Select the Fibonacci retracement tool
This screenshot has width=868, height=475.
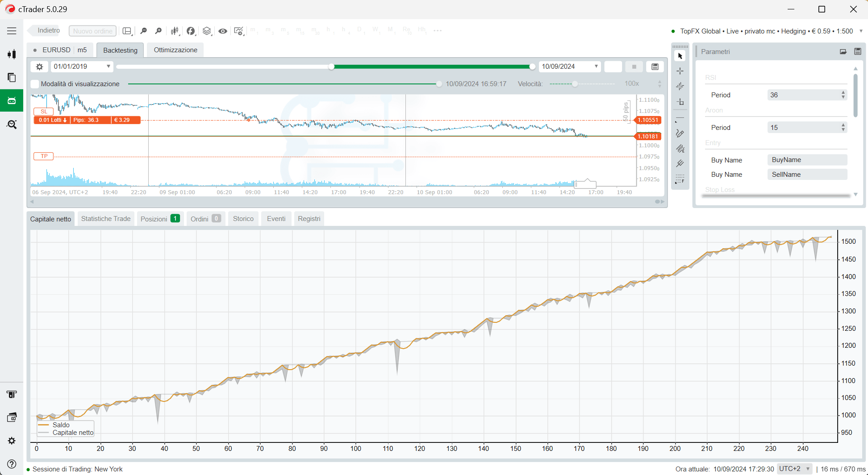(680, 179)
